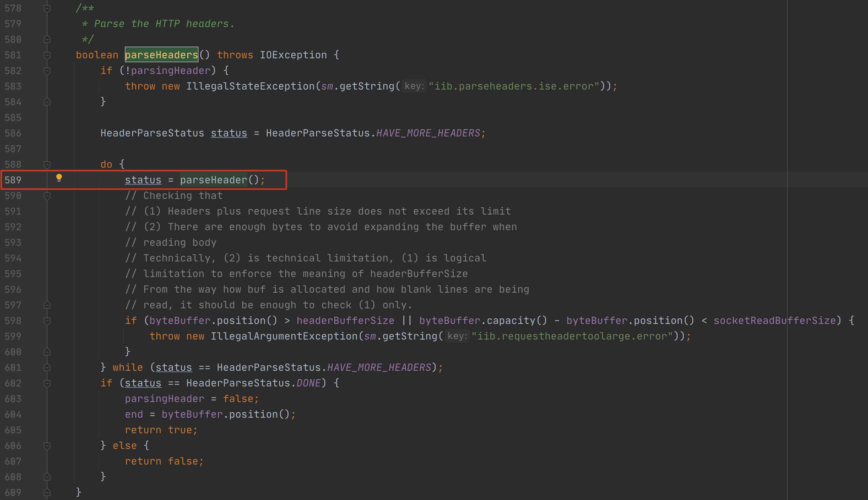This screenshot has height=500, width=868.
Task: Click IllegalStateException on line 583
Action: [x=251, y=86]
